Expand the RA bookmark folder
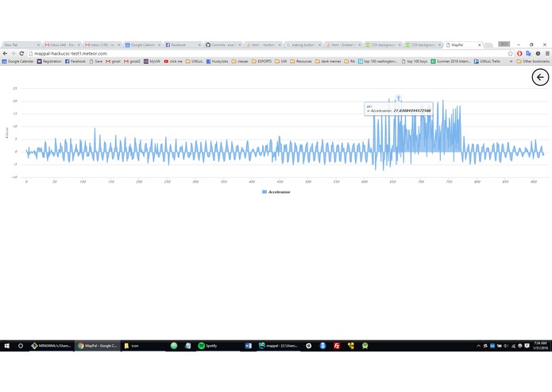This screenshot has width=552, height=392. (349, 61)
